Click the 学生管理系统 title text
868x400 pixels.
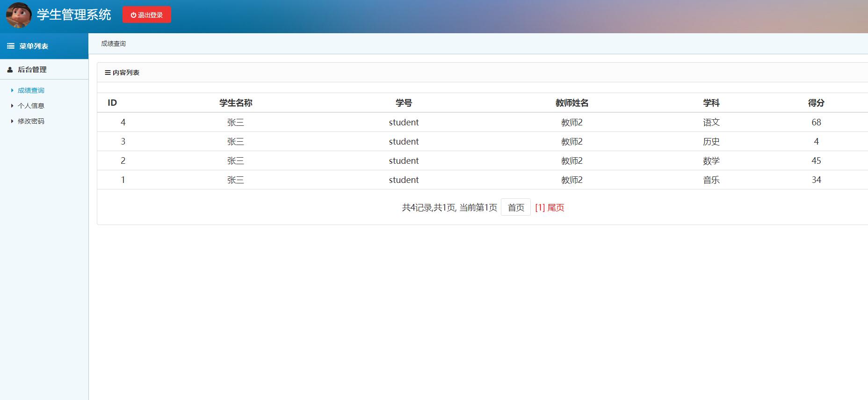(x=74, y=15)
